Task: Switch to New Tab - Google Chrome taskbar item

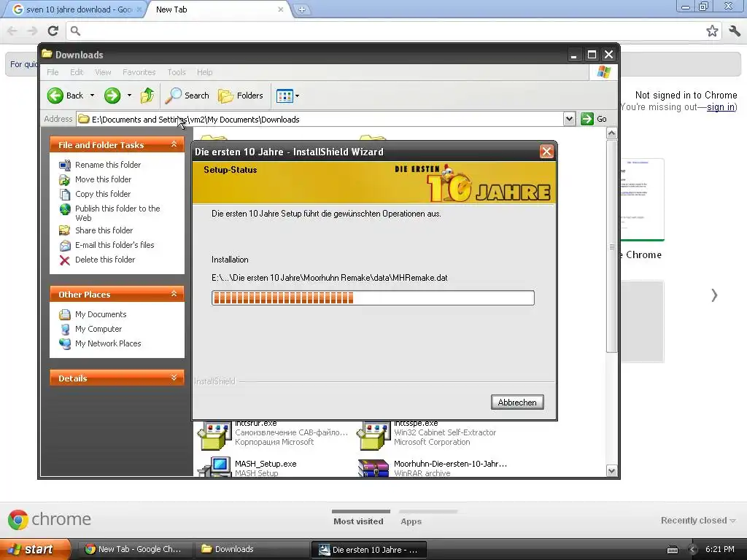Action: (135, 549)
